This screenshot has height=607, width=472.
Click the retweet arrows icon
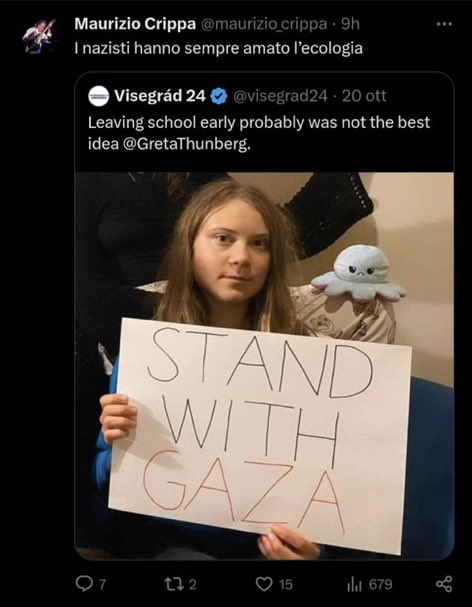click(x=173, y=584)
